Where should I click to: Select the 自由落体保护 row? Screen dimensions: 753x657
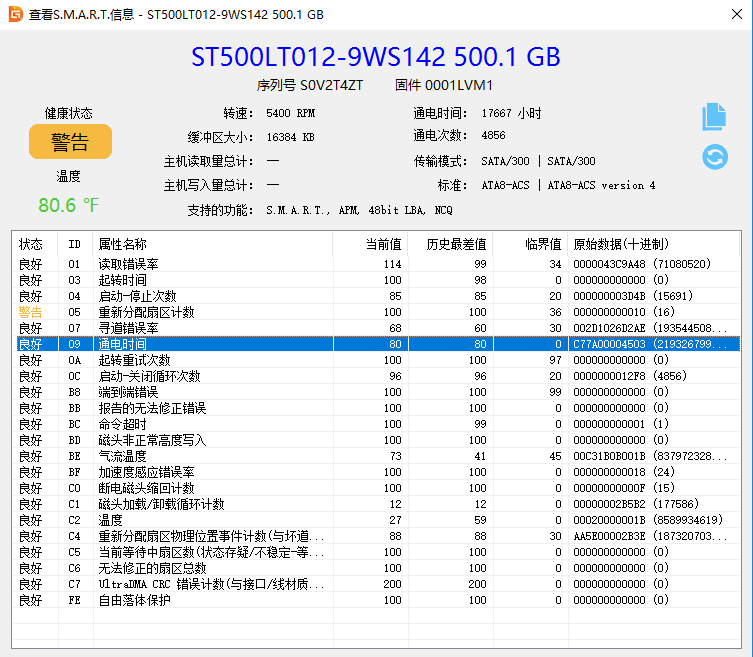pyautogui.click(x=378, y=600)
